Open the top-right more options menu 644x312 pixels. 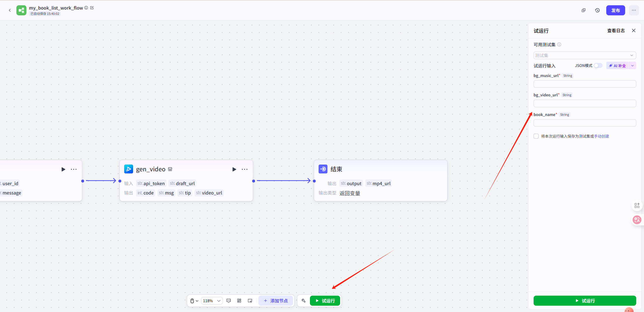click(x=633, y=10)
